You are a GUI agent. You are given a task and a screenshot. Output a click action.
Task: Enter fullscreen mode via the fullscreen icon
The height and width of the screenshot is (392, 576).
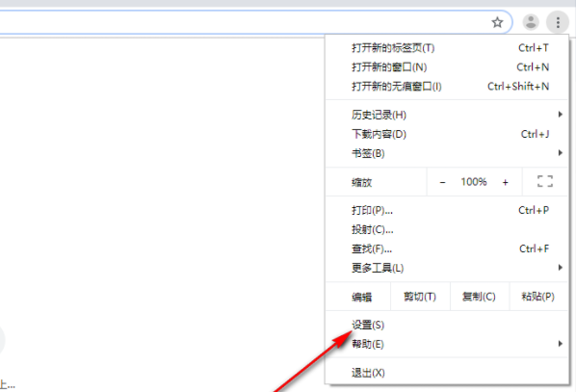[x=545, y=181]
